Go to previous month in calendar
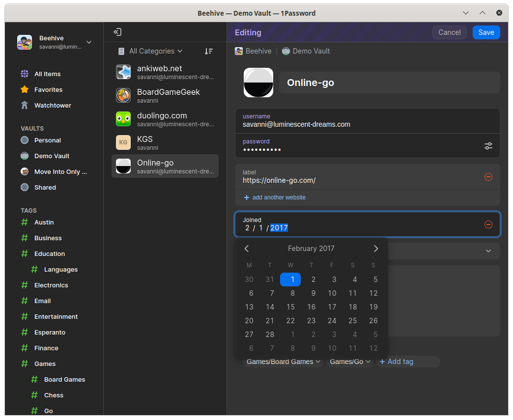513x420 pixels. click(247, 249)
